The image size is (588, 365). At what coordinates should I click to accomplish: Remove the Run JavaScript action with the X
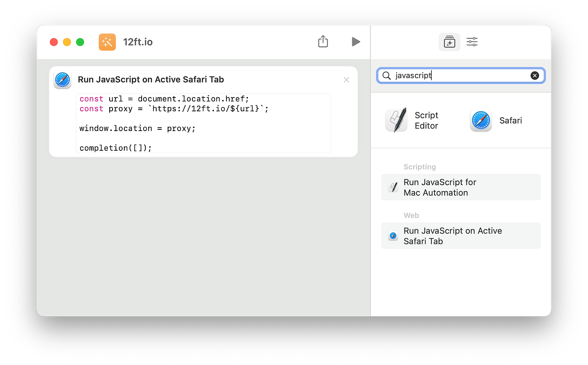[346, 80]
